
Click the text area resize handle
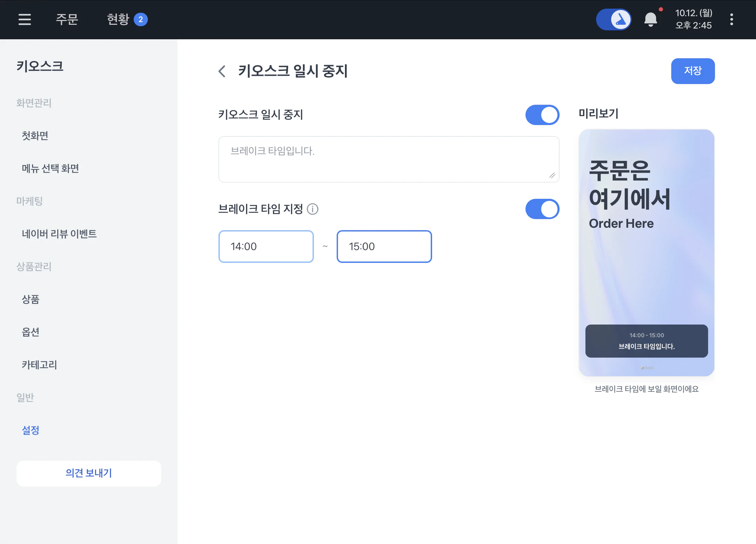tap(552, 175)
